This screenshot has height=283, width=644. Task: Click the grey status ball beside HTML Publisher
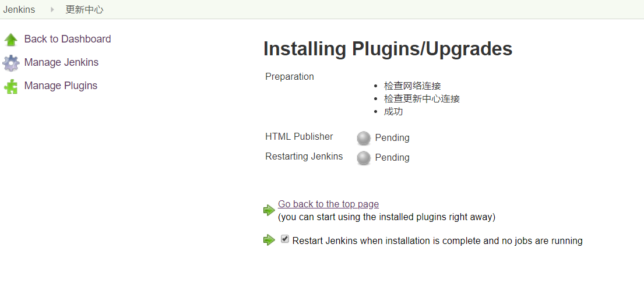click(364, 138)
